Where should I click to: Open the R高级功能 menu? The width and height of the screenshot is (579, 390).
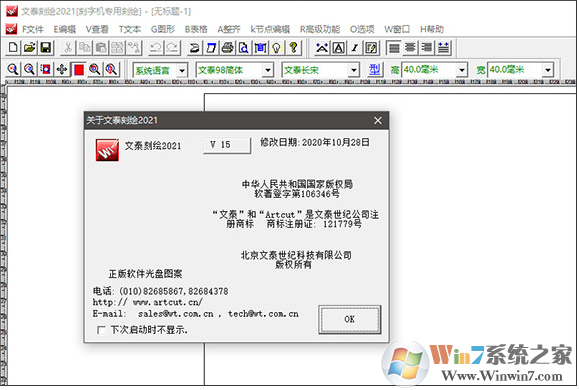click(x=320, y=29)
